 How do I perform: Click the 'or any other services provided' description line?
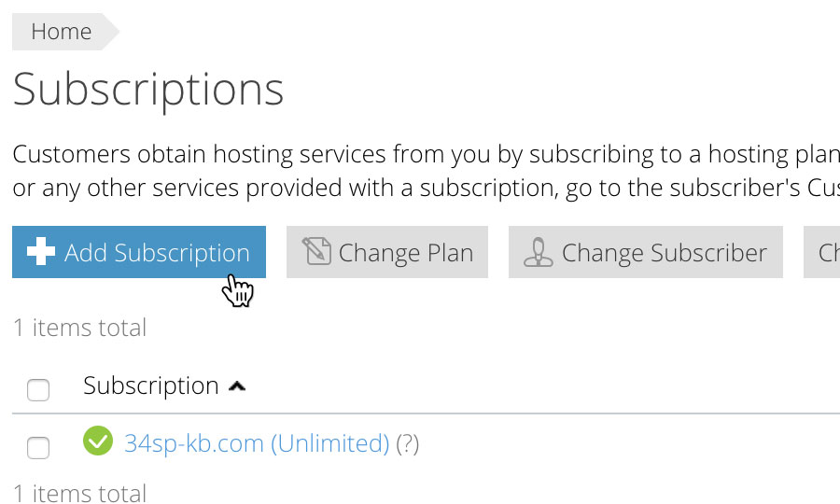coord(426,188)
